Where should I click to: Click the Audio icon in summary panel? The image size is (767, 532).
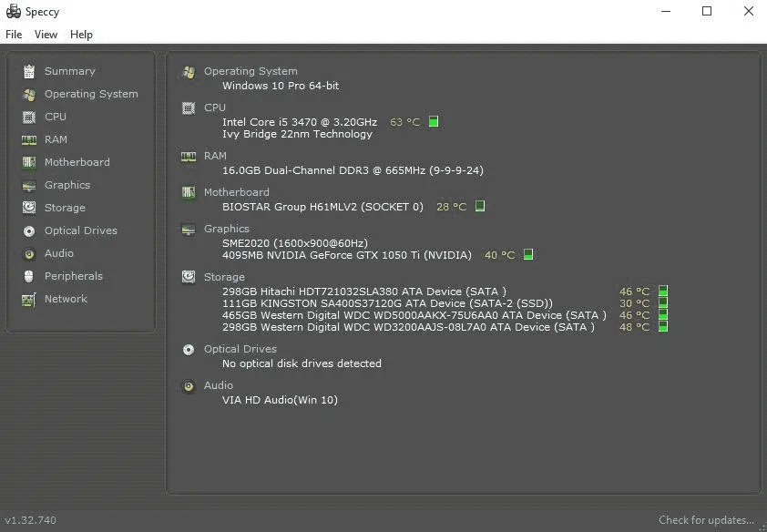[x=189, y=386]
